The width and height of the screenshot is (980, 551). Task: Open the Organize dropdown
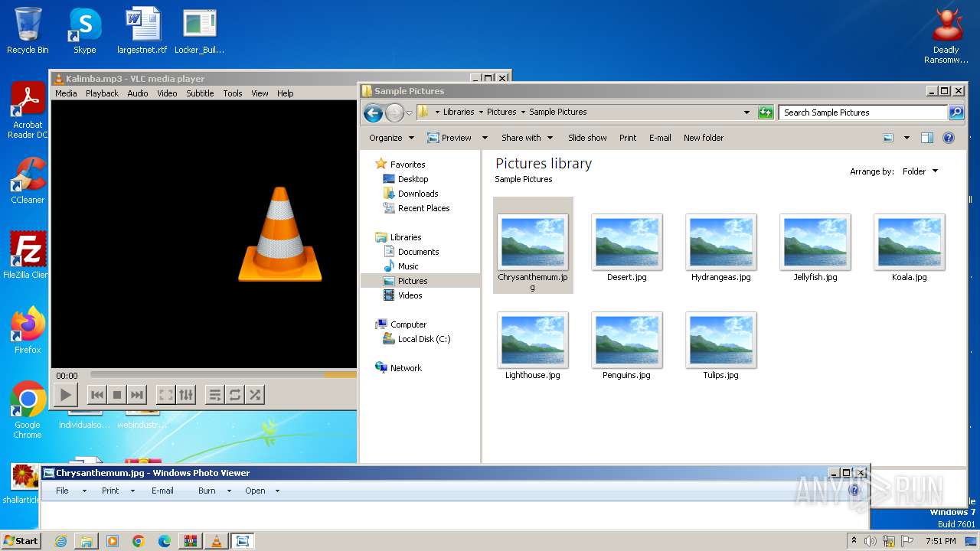[x=391, y=138]
